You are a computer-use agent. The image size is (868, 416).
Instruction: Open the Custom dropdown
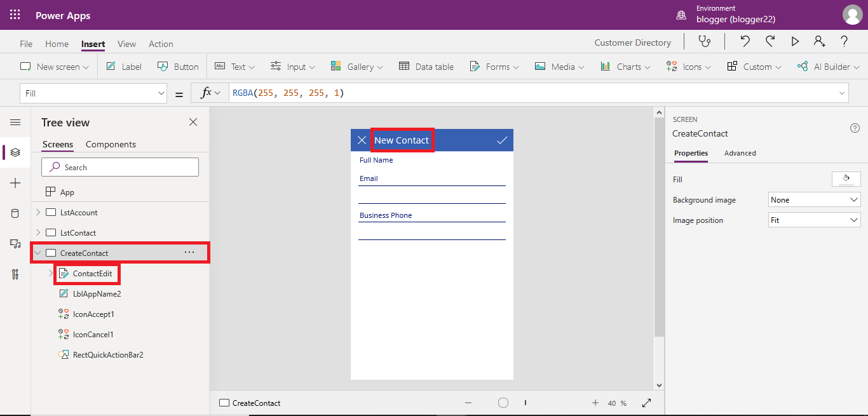coord(755,67)
